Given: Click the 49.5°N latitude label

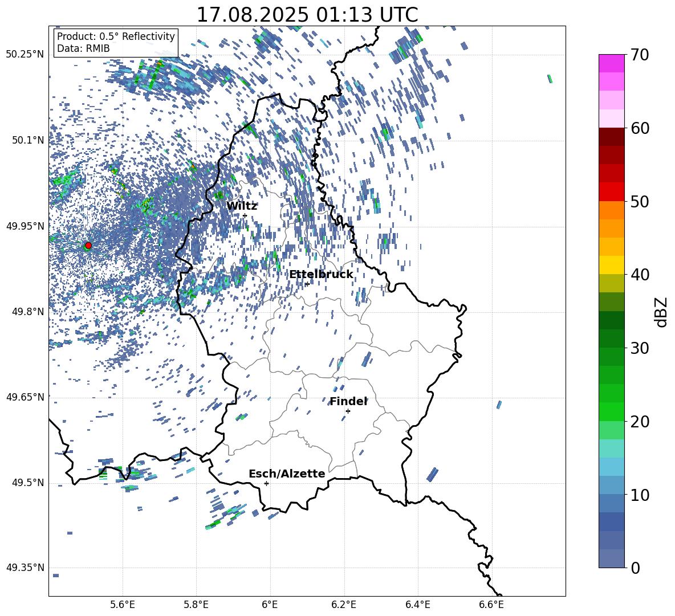Looking at the screenshot, I should pyautogui.click(x=28, y=482).
